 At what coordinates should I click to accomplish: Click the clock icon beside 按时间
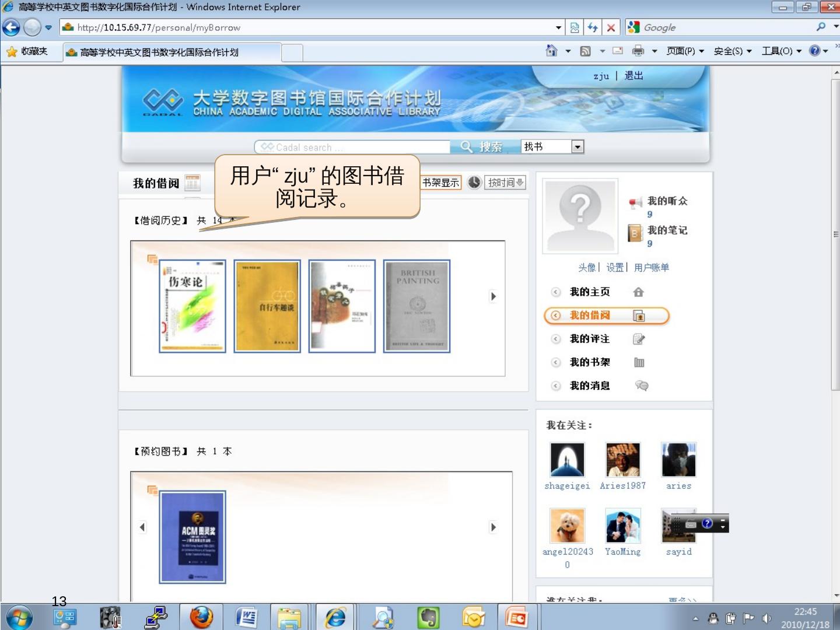tap(474, 183)
